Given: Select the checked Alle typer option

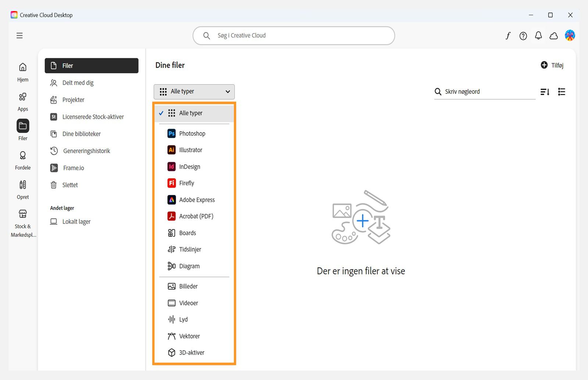Looking at the screenshot, I should tap(194, 113).
